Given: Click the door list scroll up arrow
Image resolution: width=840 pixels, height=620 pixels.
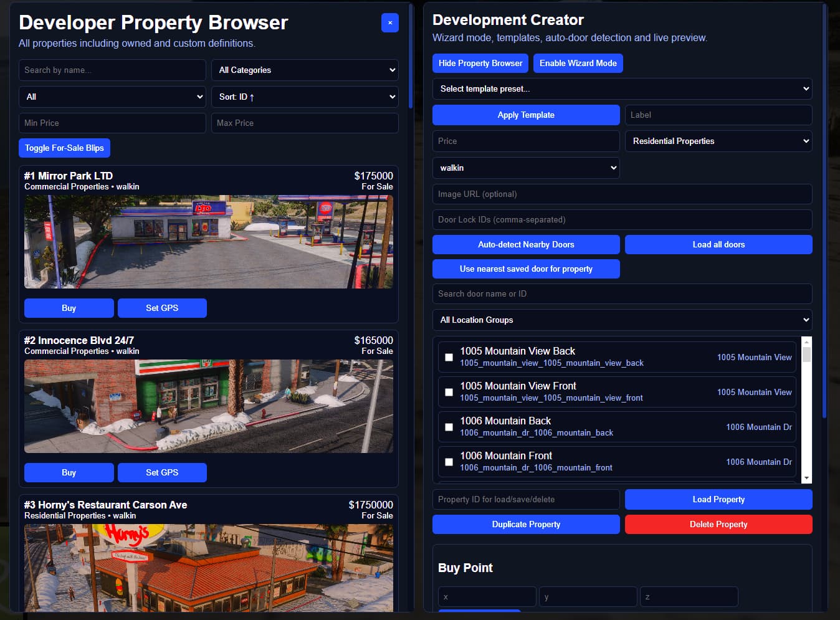Looking at the screenshot, I should click(x=806, y=341).
